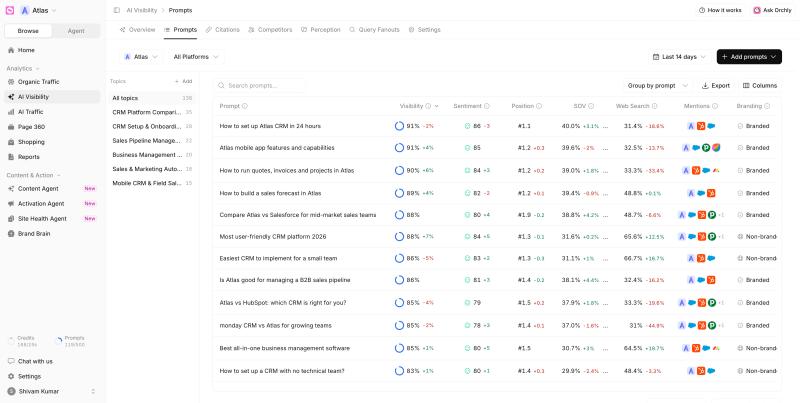800x403 pixels.
Task: Switch to the Overview tab
Action: [x=137, y=30]
